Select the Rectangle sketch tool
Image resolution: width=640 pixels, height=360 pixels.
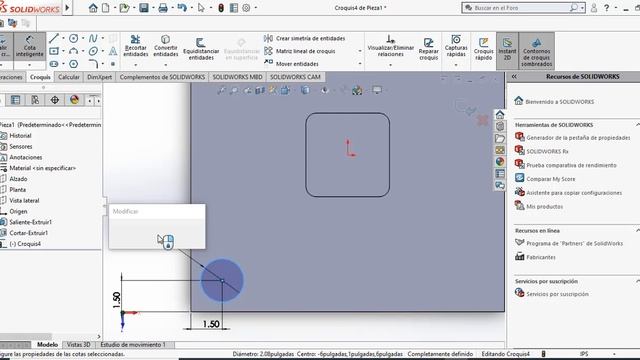coord(54,51)
